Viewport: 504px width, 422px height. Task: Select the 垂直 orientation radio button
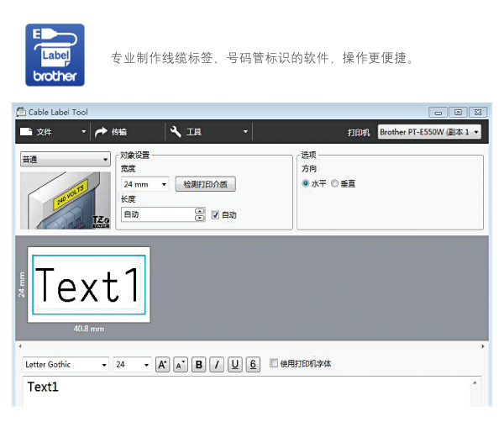[335, 182]
